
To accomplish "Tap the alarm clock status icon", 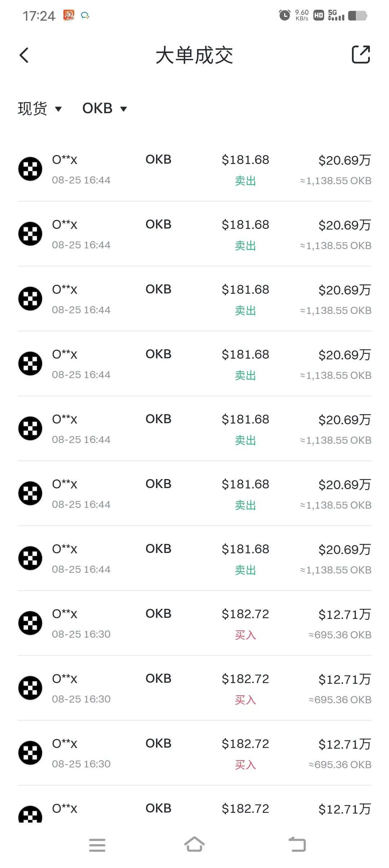I will pos(285,15).
